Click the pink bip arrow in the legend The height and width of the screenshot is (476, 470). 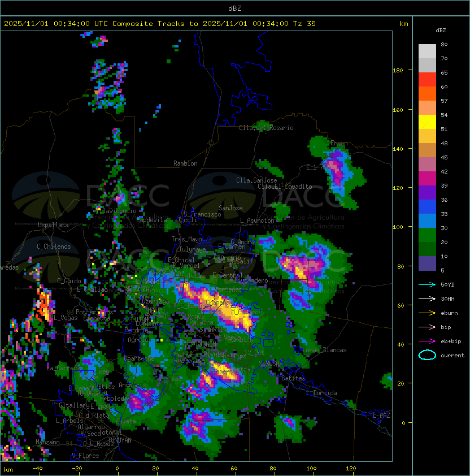427,327
